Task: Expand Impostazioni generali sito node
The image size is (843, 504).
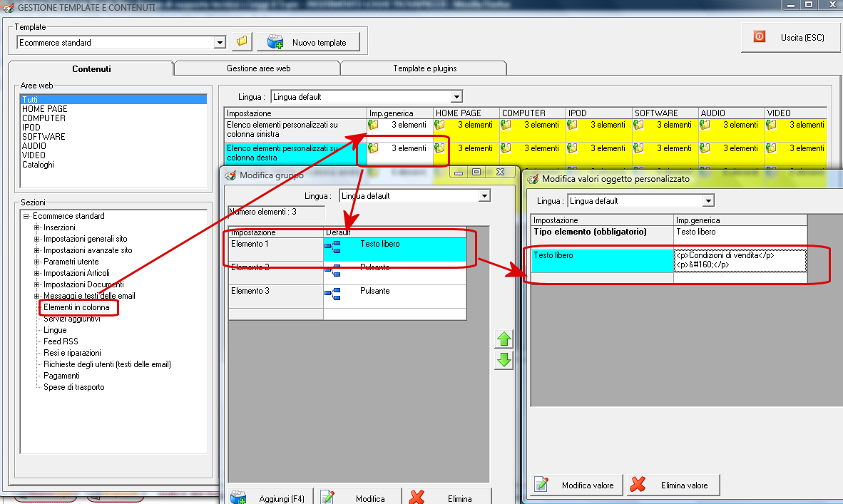Action: (36, 239)
